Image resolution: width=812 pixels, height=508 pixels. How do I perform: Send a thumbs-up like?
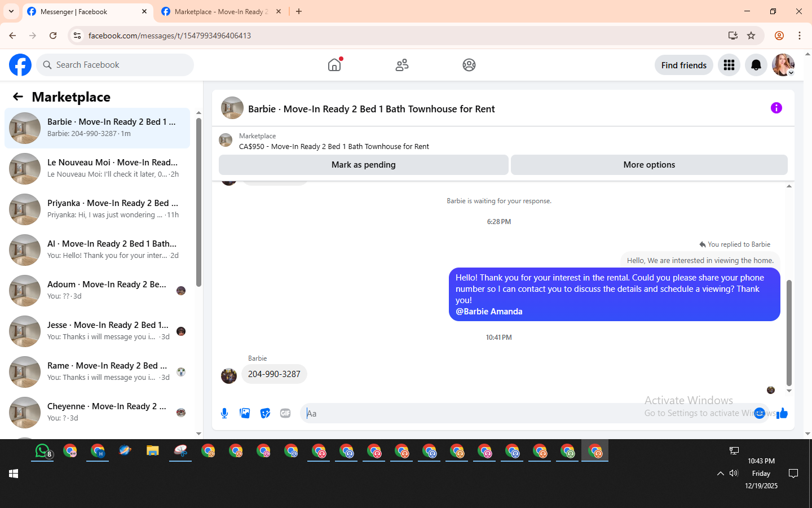coord(782,413)
